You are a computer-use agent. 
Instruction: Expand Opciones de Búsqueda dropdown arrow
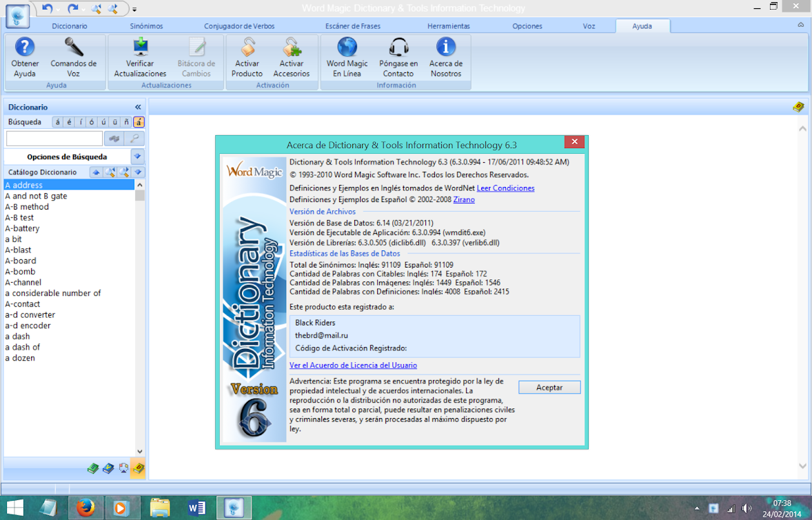click(138, 157)
